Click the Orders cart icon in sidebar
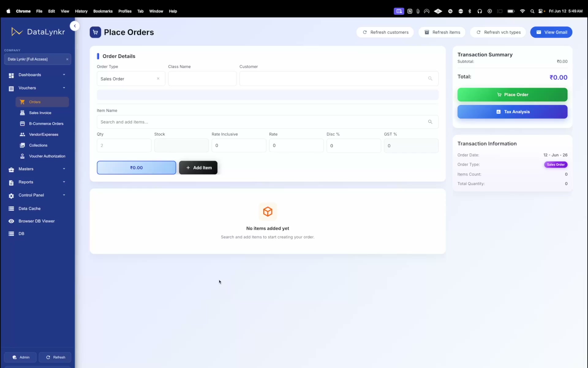Viewport: 588px width, 368px height. (22, 102)
